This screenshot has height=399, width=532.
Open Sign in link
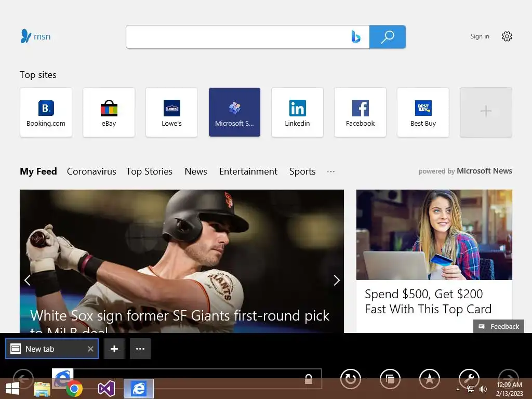point(480,36)
